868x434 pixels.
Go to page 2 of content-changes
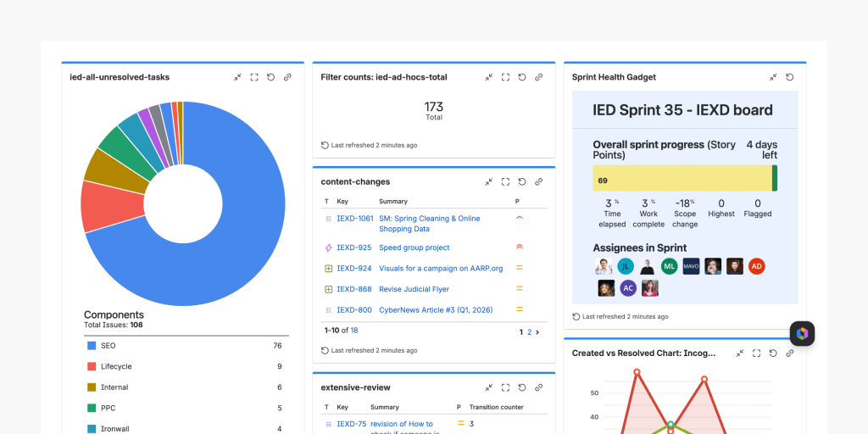[529, 332]
